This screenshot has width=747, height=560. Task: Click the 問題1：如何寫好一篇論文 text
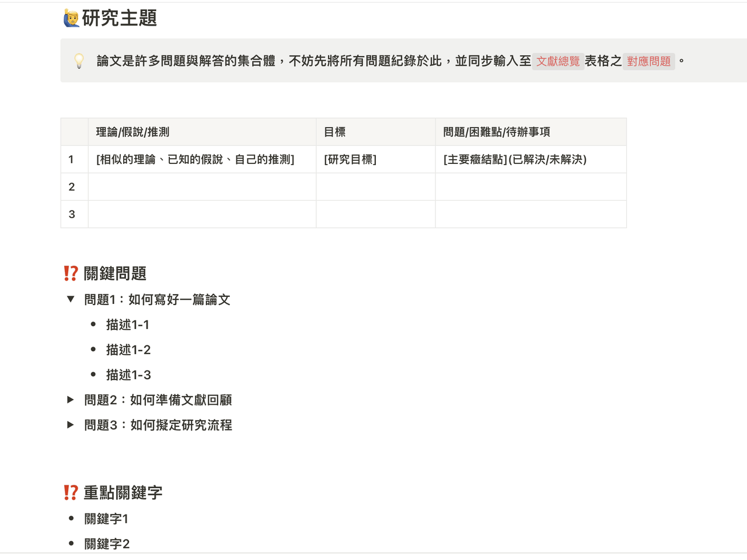click(157, 300)
